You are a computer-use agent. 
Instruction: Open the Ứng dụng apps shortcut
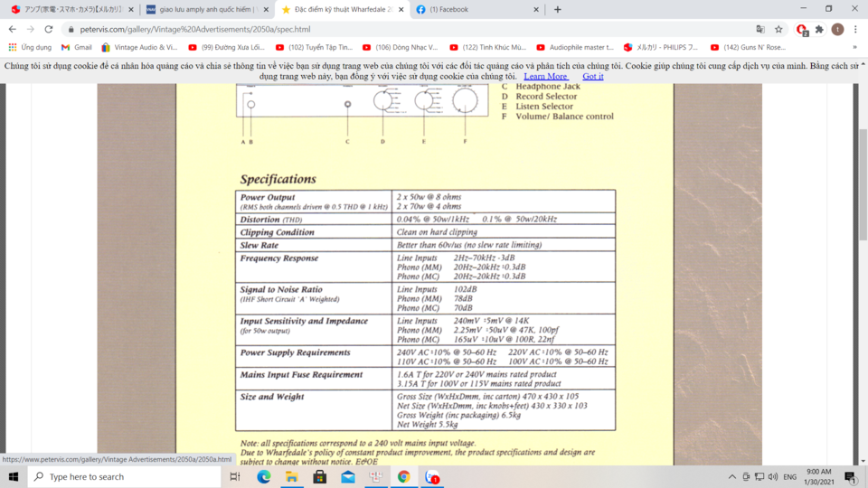(x=30, y=48)
